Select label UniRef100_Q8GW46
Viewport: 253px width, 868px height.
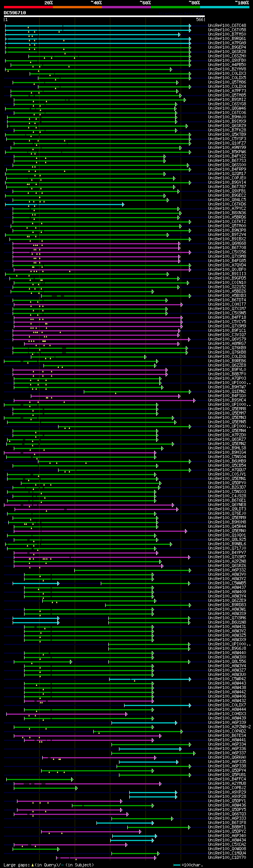tap(227, 108)
